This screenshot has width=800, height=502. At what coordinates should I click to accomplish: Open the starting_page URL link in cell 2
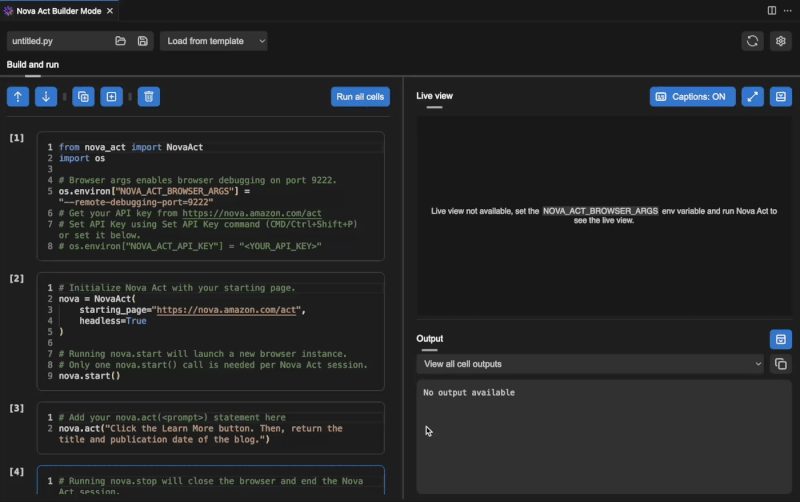[226, 310]
